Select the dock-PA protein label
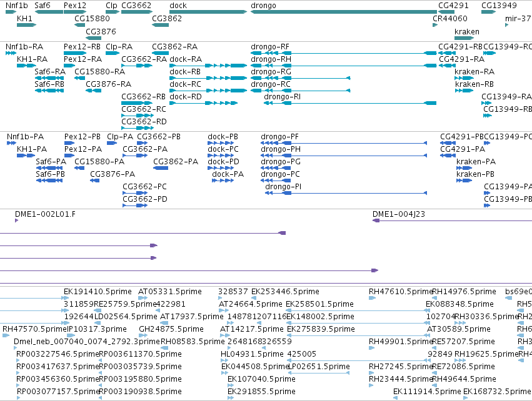Screen dimensions: 532x401 [228, 174]
